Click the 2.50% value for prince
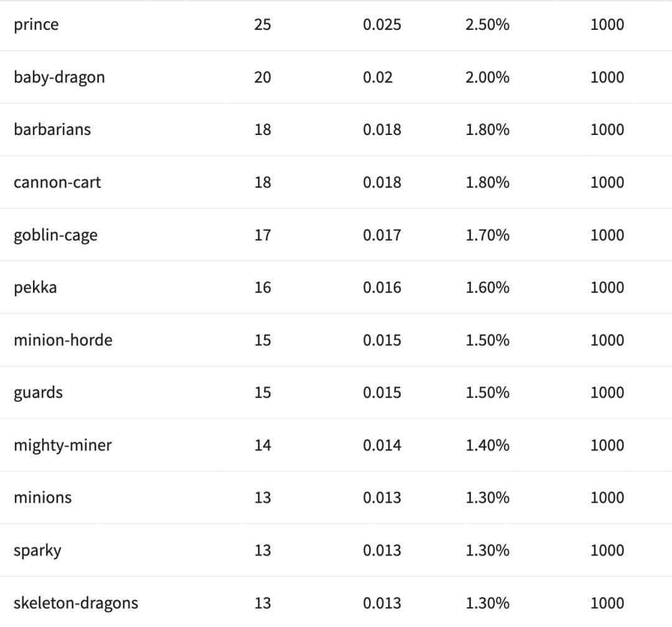The image size is (672, 627). (x=487, y=25)
